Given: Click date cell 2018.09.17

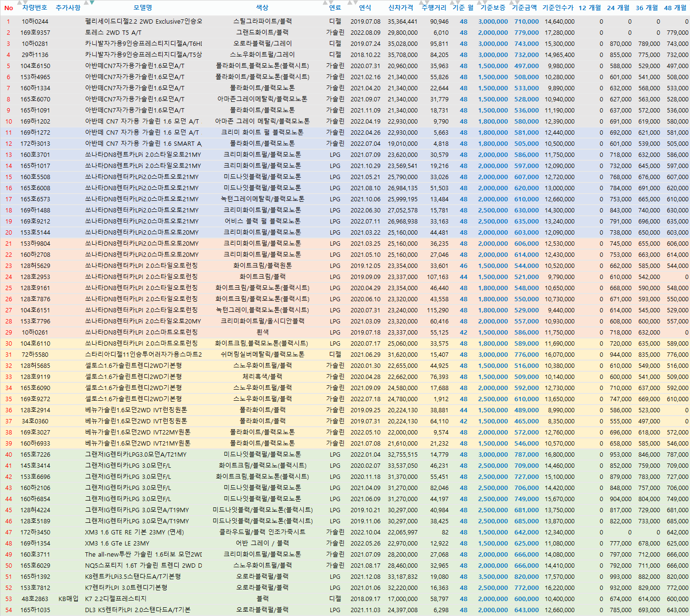Looking at the screenshot, I should tap(366, 599).
